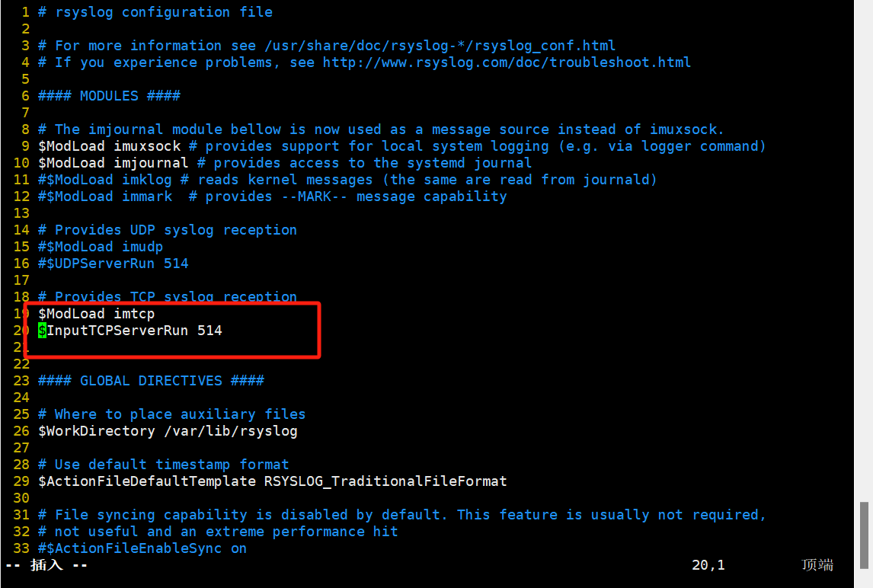Viewport: 873px width, 588px height.
Task: Click the green highlighted cursor character
Action: 42,331
